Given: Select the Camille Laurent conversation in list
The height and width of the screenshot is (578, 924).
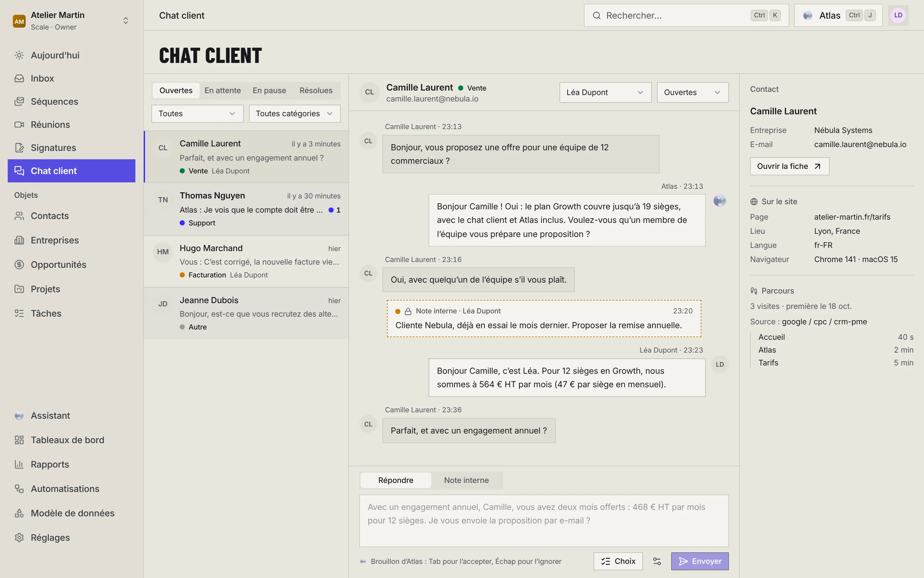Looking at the screenshot, I should 246,157.
